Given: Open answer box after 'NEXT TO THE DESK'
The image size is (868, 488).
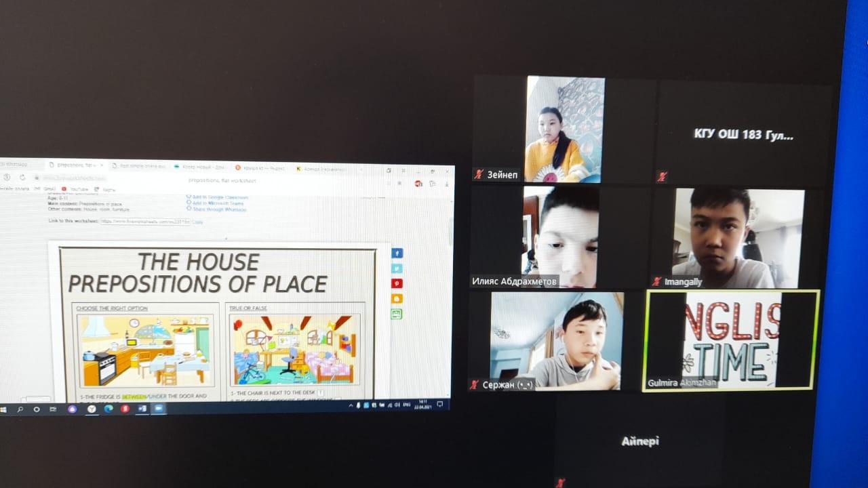Looking at the screenshot, I should [321, 392].
